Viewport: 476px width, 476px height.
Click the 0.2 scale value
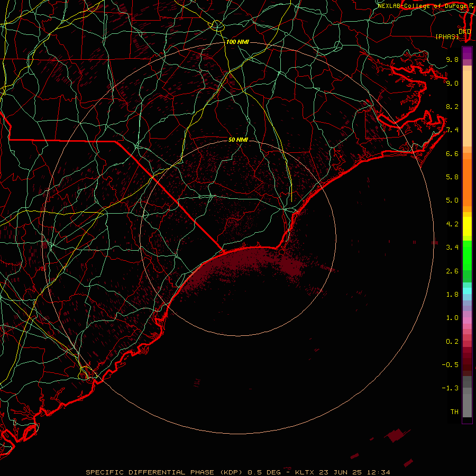pos(452,342)
